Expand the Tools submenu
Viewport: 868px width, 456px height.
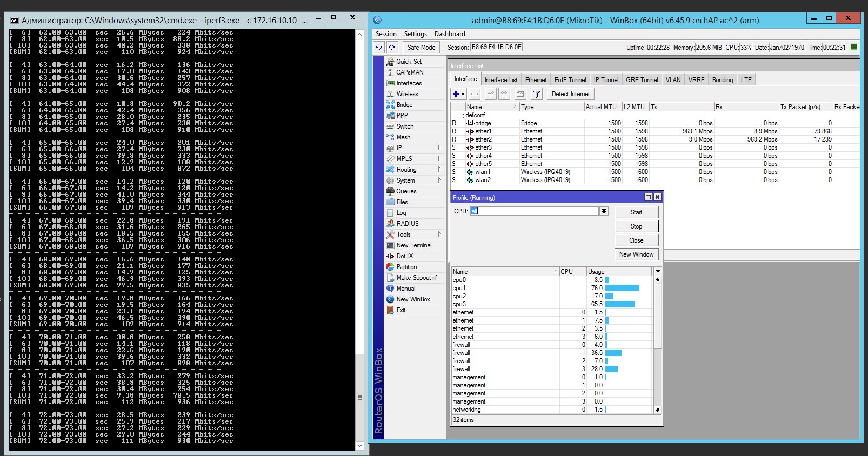coord(439,234)
